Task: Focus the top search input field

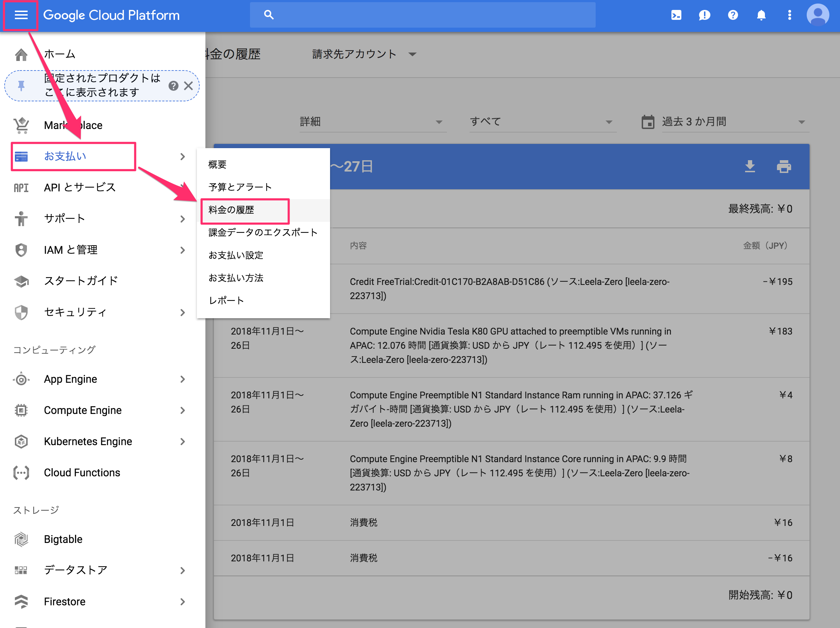Action: 422,15
